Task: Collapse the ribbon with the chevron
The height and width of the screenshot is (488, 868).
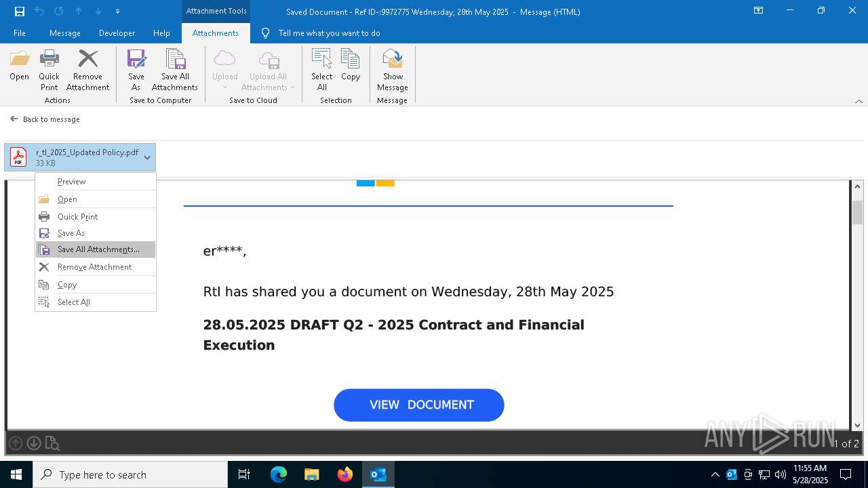Action: 859,101
